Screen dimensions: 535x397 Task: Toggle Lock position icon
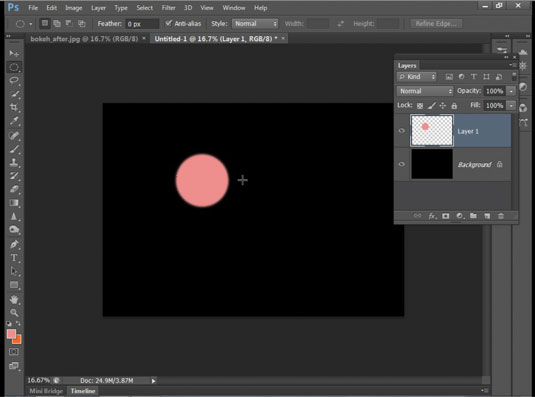pos(443,106)
